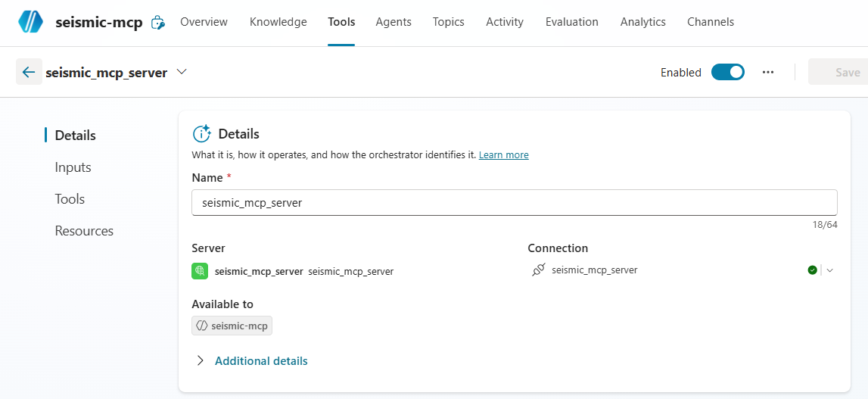
Task: Click the seismic-mcp agent logo icon
Action: click(x=30, y=22)
